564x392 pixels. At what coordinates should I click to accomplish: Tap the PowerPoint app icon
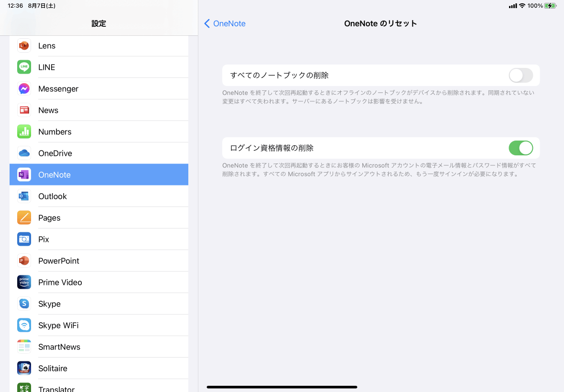(24, 261)
